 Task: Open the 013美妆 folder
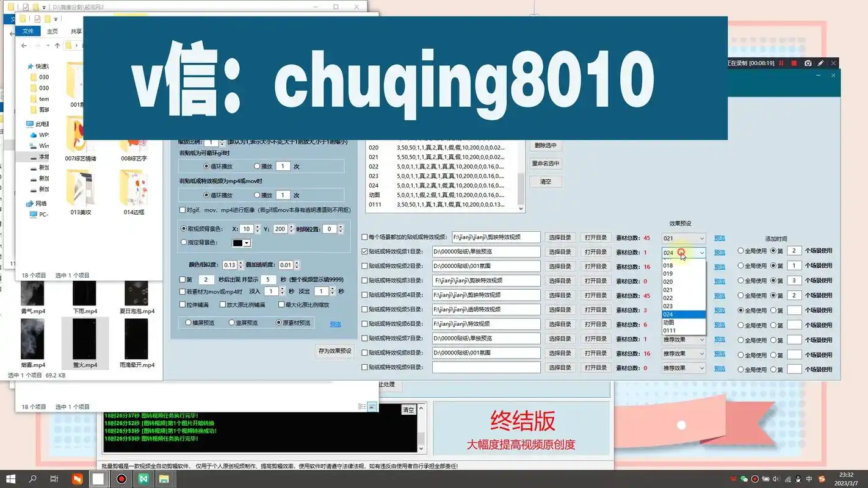(x=81, y=193)
